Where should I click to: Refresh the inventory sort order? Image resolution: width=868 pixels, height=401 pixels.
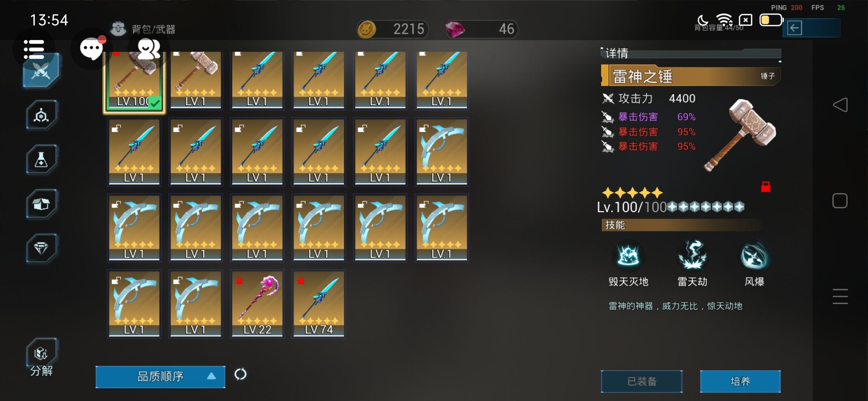point(240,374)
